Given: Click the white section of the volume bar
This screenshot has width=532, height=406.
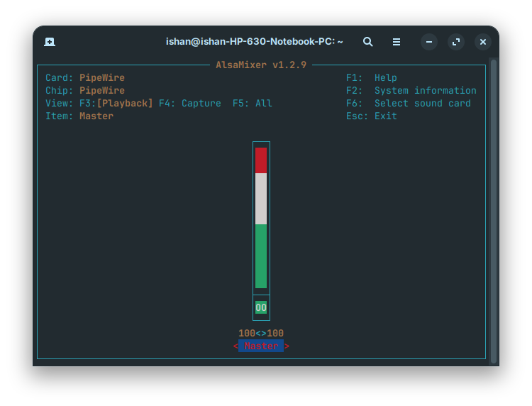Looking at the screenshot, I should (261, 199).
